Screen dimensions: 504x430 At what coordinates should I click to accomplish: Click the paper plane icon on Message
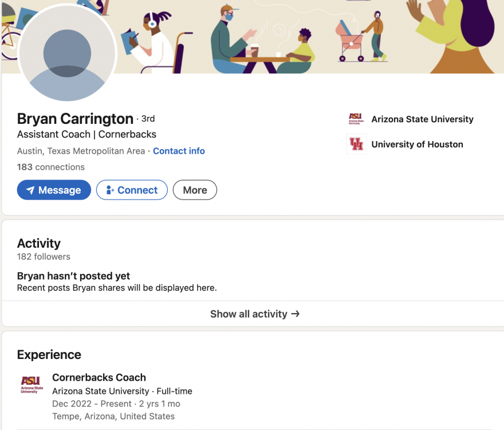click(30, 190)
